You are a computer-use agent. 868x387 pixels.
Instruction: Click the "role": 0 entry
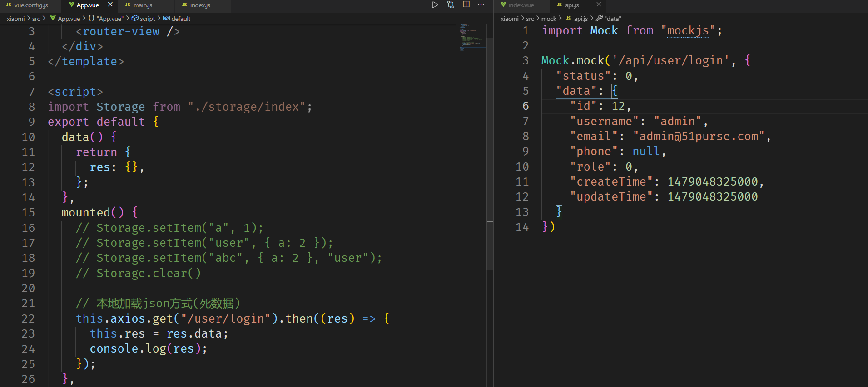604,167
